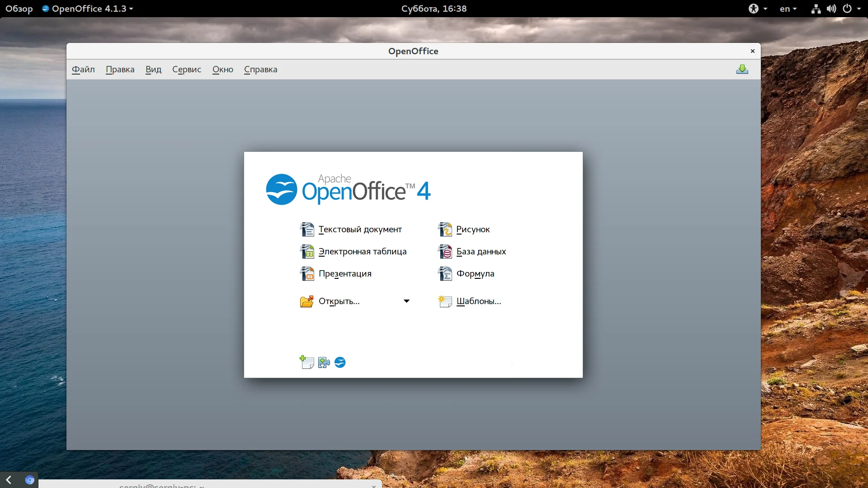Expand the Открыть recent documents arrow
868x488 pixels.
coord(406,301)
